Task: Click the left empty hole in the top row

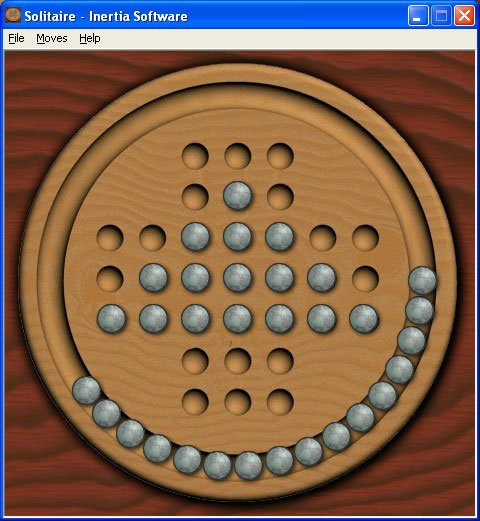Action: point(195,156)
